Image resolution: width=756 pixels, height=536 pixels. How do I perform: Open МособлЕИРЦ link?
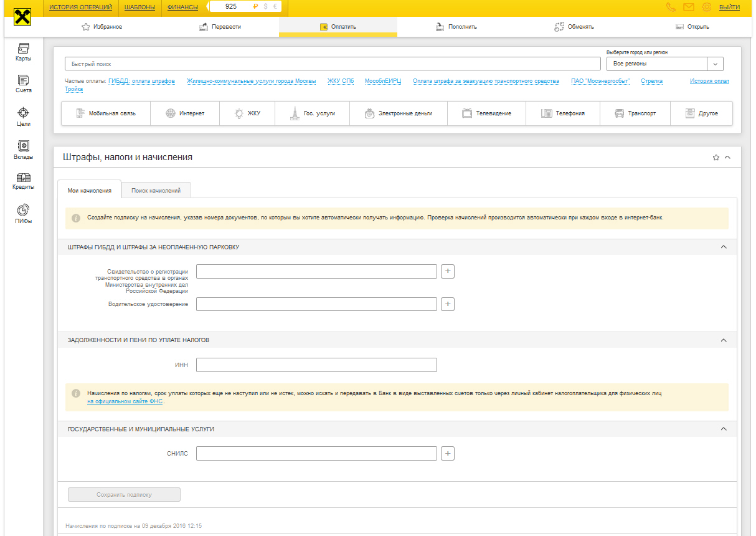(x=383, y=81)
